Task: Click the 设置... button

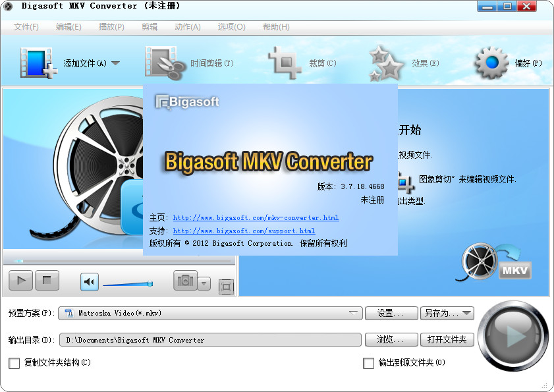Action: (x=391, y=313)
